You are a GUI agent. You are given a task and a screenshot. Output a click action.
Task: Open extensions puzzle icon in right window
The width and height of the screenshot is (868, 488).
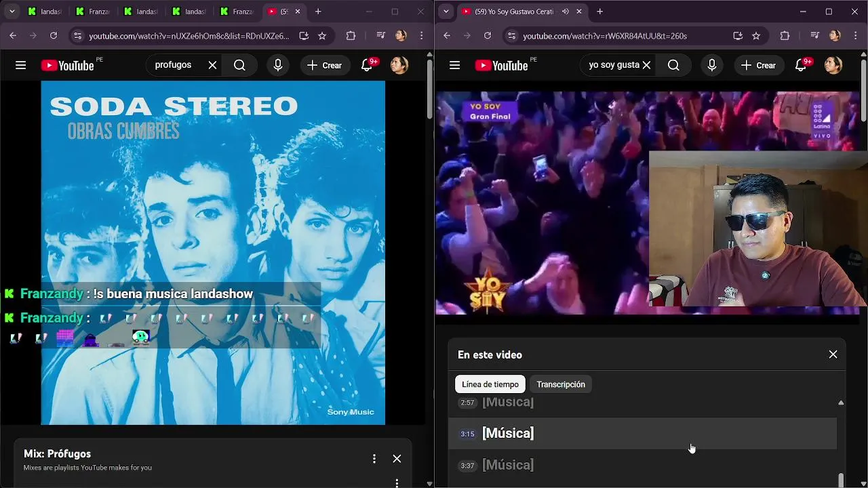click(x=785, y=36)
